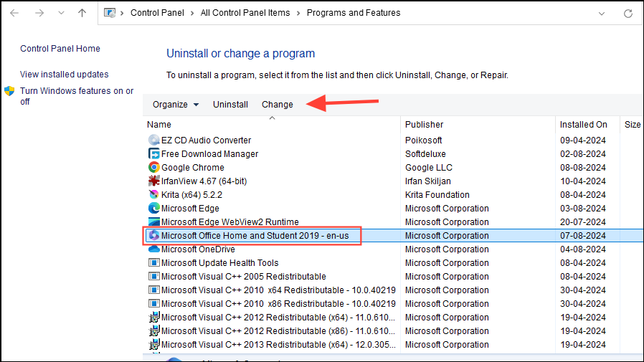Select Visual C++ 2010 x64 Redistributable name
644x362 pixels.
tap(278, 290)
